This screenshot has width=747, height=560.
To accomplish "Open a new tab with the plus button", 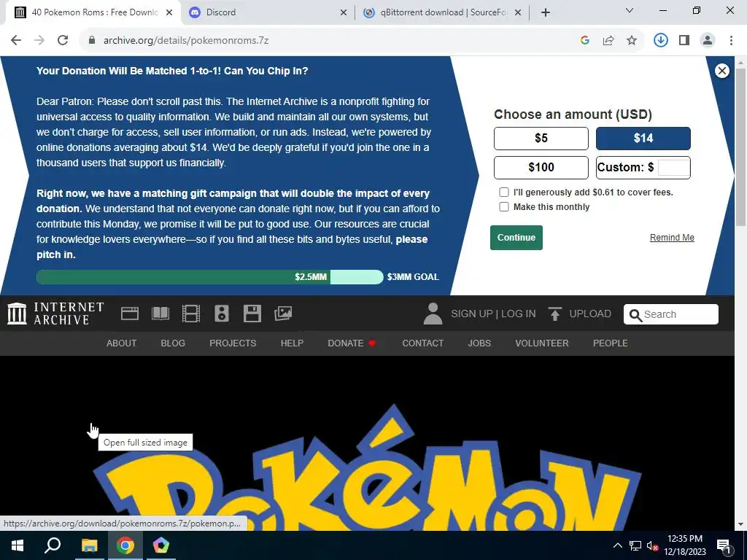I will (546, 12).
